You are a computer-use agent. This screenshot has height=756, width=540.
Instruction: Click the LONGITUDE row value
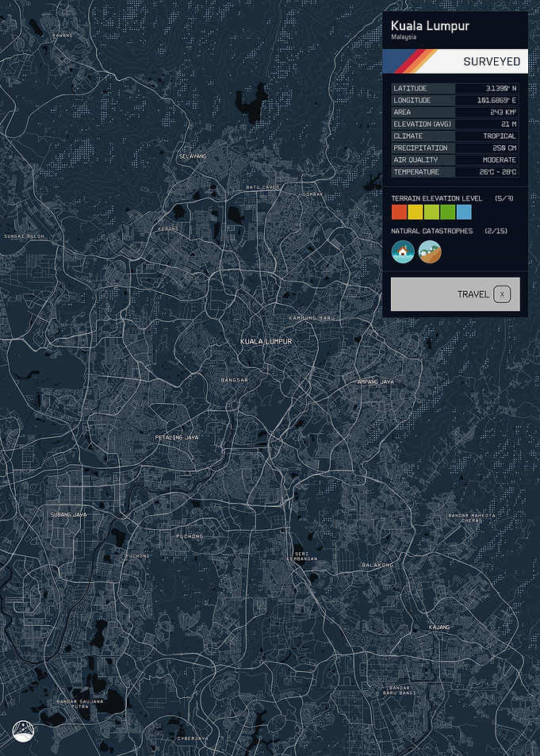click(x=496, y=100)
